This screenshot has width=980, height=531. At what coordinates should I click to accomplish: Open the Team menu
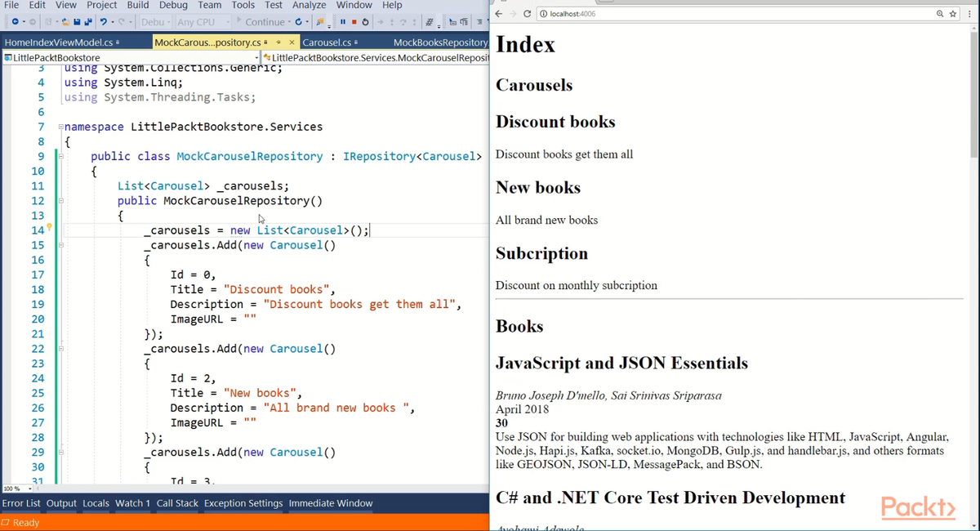point(210,5)
